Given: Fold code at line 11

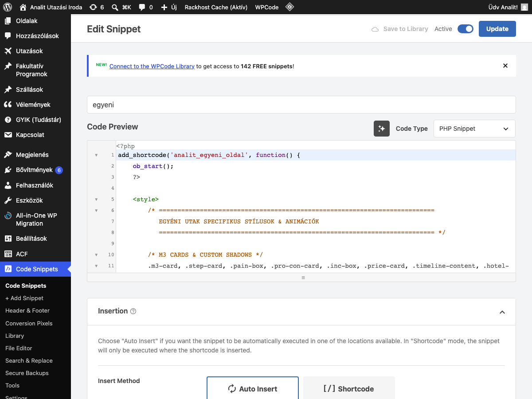Looking at the screenshot, I should tap(96, 266).
